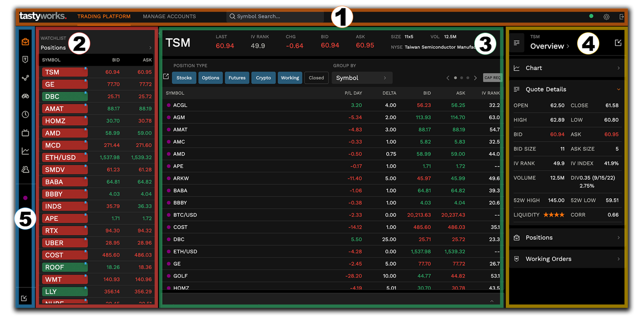
Task: Click the pop-out icon beside the Overview header
Action: point(618,43)
